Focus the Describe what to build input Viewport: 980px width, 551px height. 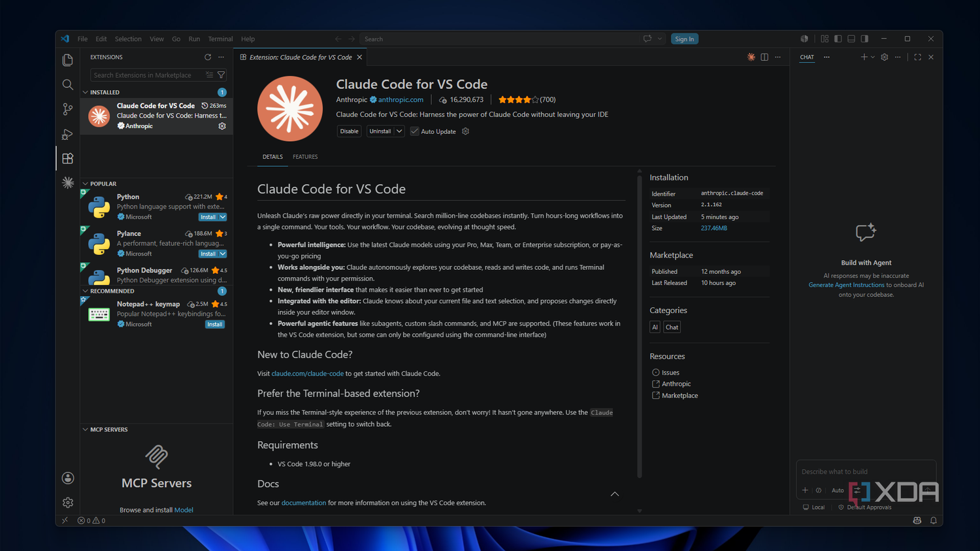866,472
